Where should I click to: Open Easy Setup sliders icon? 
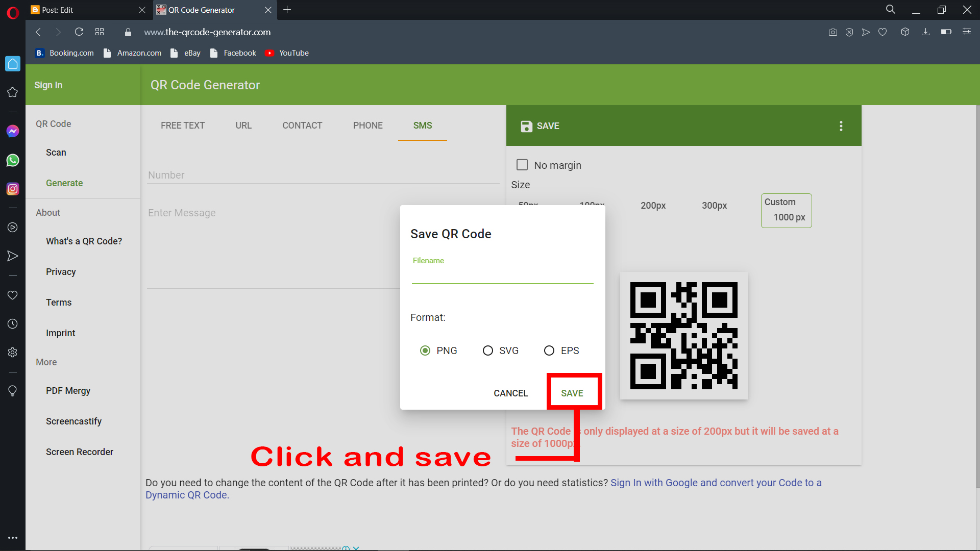(x=966, y=32)
